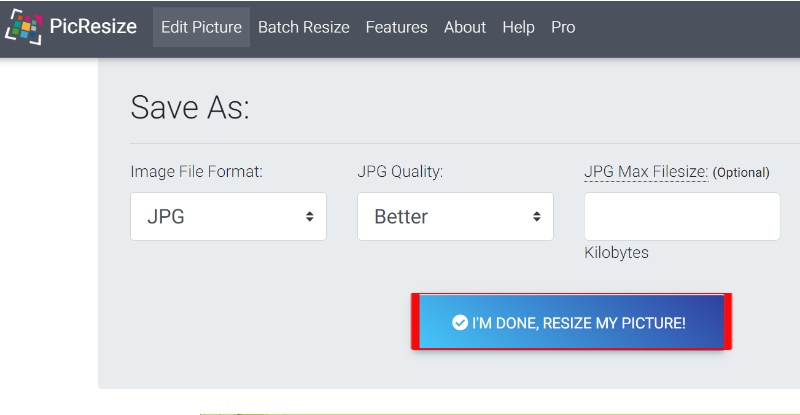Open the Edit Picture tab
800x415 pixels.
pyautogui.click(x=201, y=27)
